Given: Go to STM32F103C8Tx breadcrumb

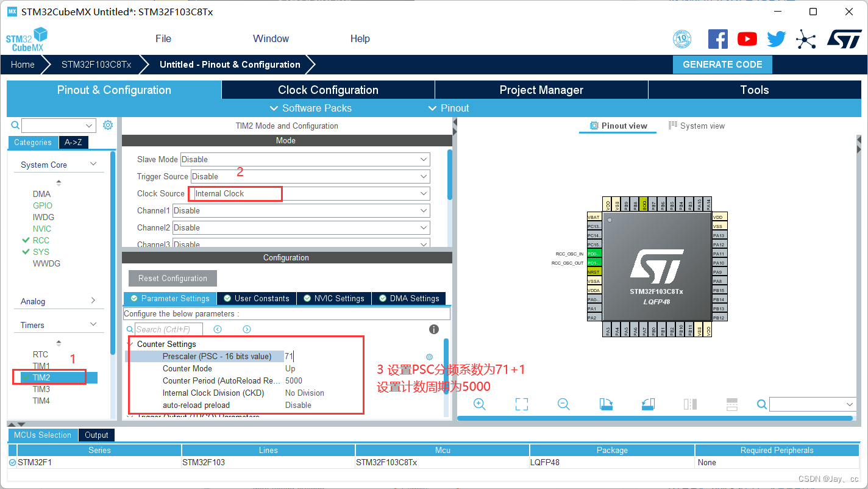Looking at the screenshot, I should (x=96, y=65).
